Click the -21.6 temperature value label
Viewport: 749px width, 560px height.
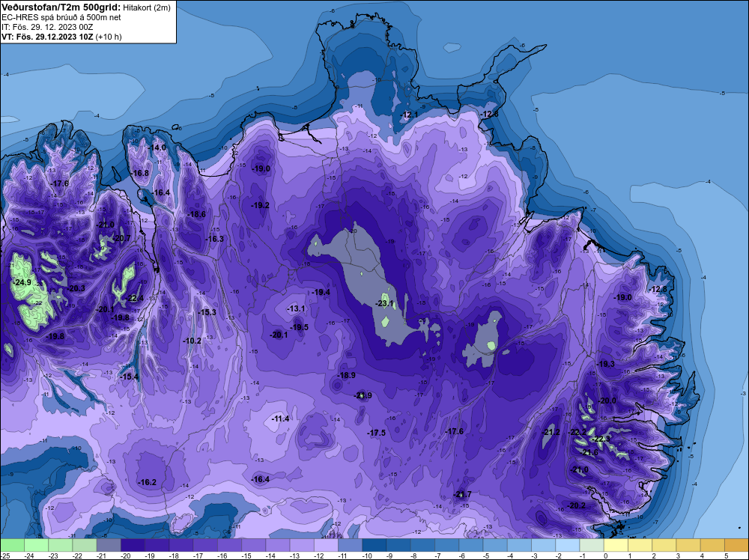coord(589,453)
